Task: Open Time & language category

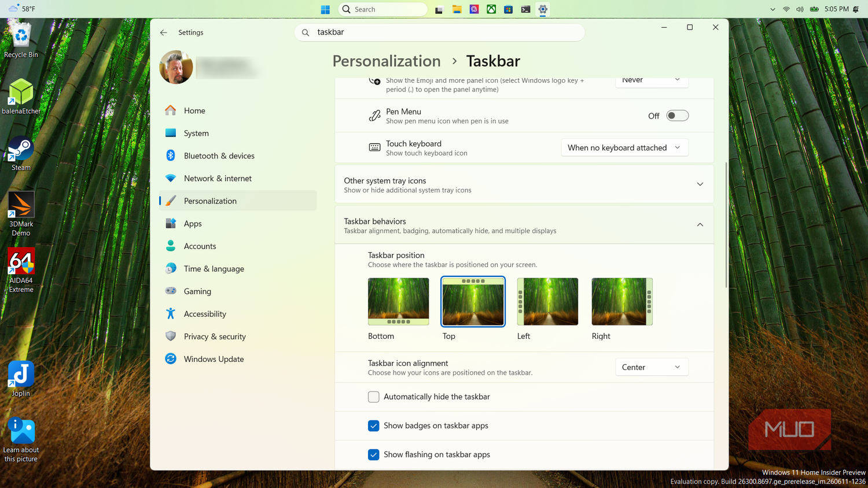Action: (x=238, y=268)
